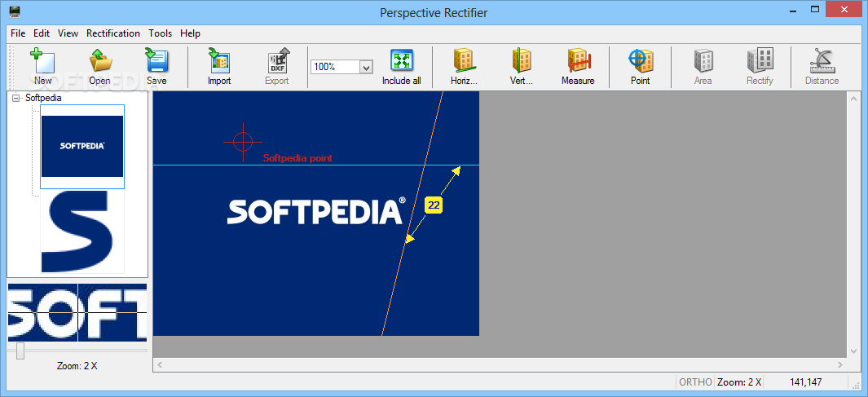868x397 pixels.
Task: Click application icon in title bar
Action: 15,12
